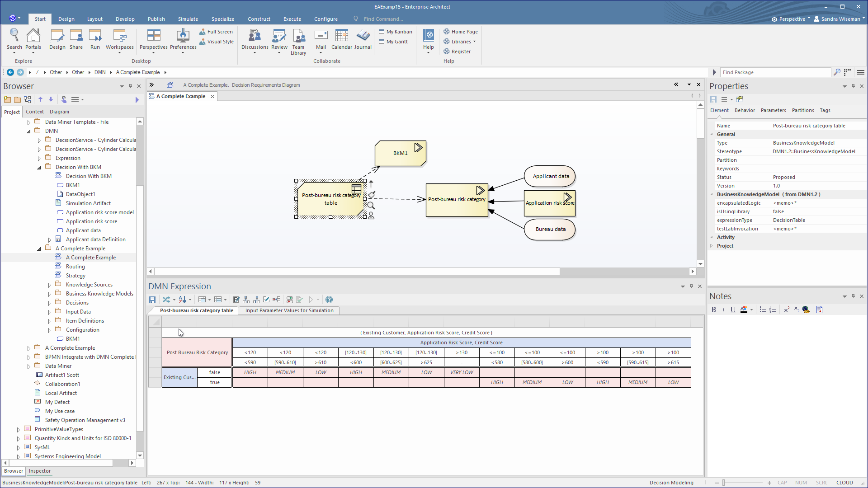Switch to the Simulate ribbon tab
The image size is (868, 488).
[188, 19]
